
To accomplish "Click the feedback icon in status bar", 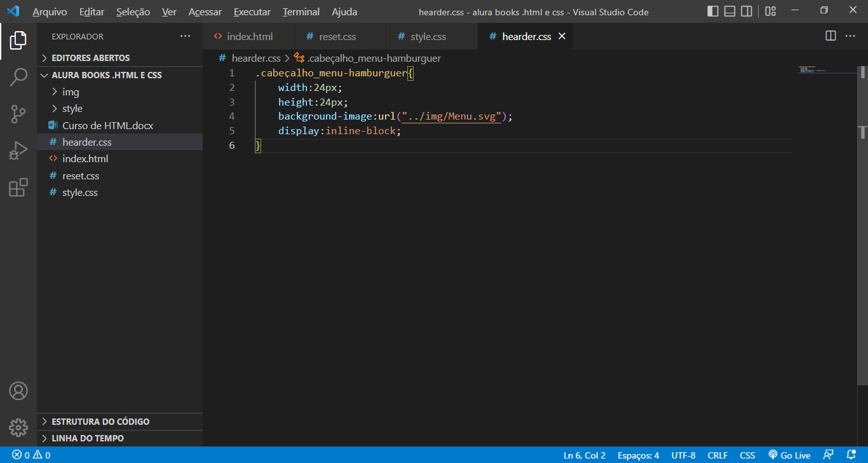I will (828, 455).
